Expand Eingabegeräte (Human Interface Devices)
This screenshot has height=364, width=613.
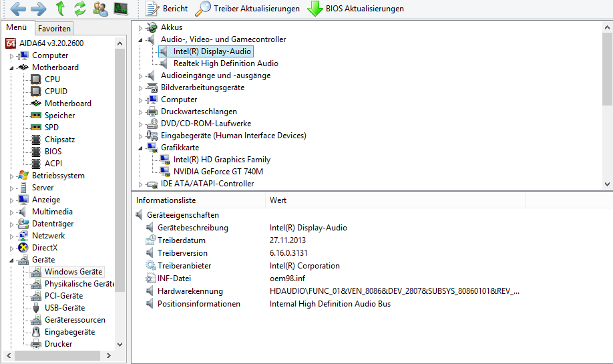[x=140, y=136]
